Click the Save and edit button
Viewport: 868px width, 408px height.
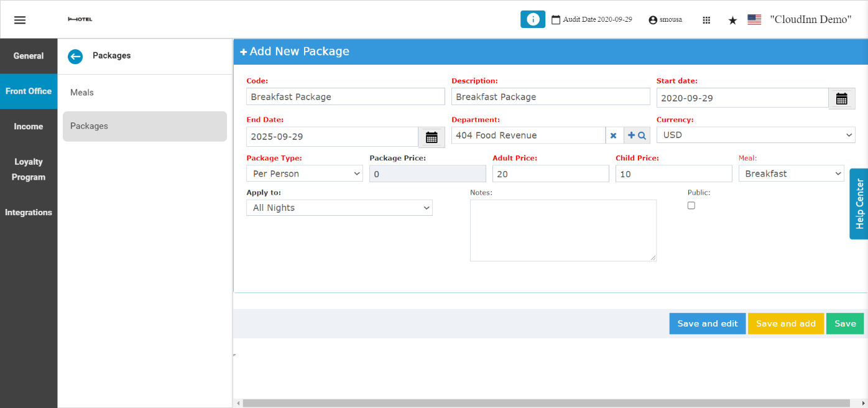pyautogui.click(x=708, y=323)
